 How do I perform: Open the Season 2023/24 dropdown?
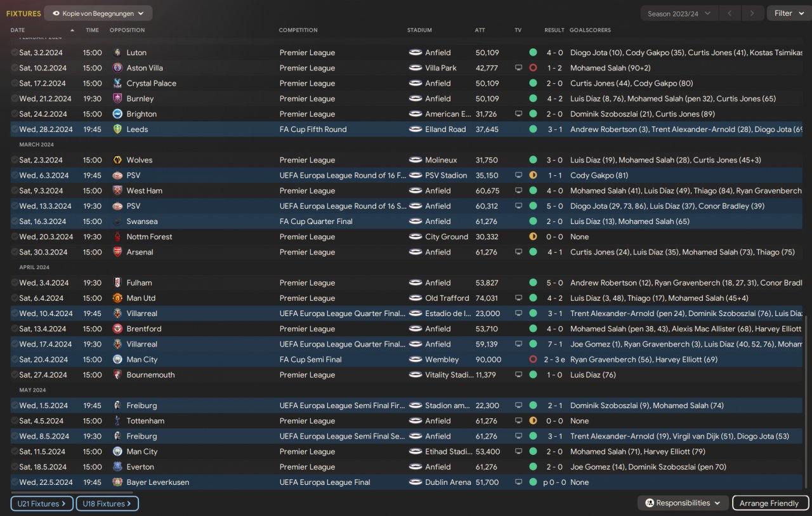pos(680,13)
